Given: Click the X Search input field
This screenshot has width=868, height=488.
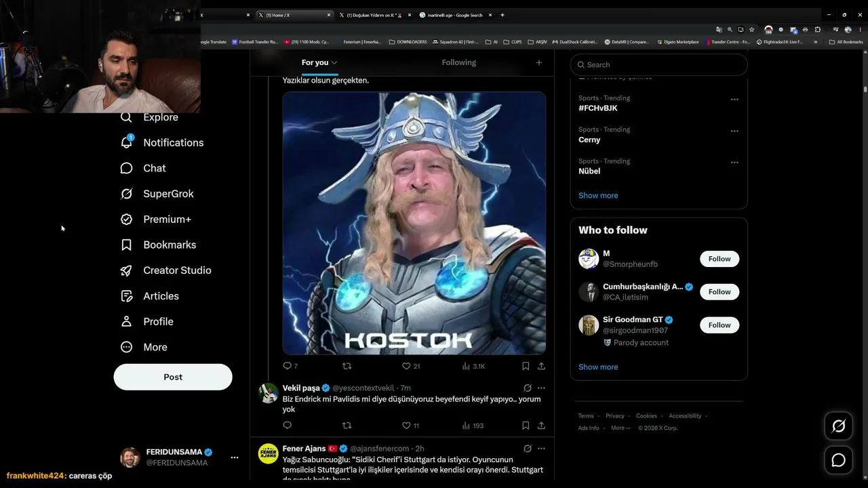Looking at the screenshot, I should 659,64.
